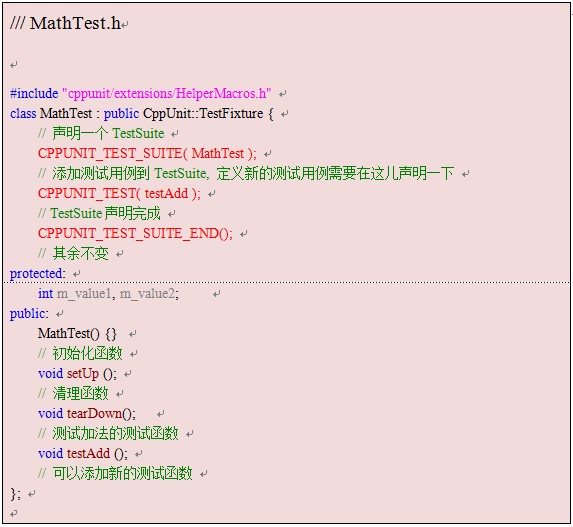This screenshot has width=573, height=527.
Task: Click the CPPUNIT_TEST_SUITE( MathTest ) macro
Action: tap(147, 153)
